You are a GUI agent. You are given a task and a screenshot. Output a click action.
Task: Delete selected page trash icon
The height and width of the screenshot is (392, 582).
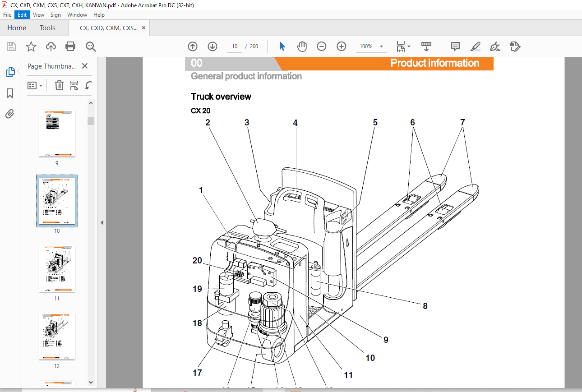tap(59, 85)
